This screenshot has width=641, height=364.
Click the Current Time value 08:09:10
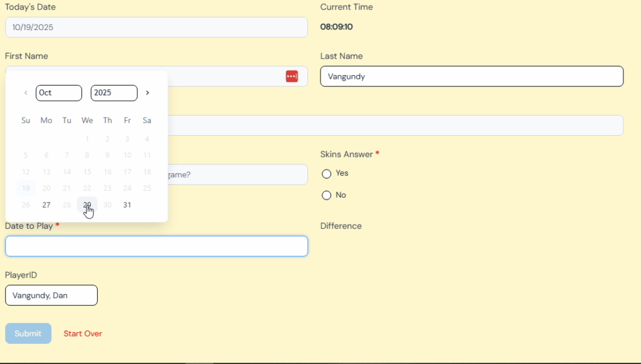[337, 27]
